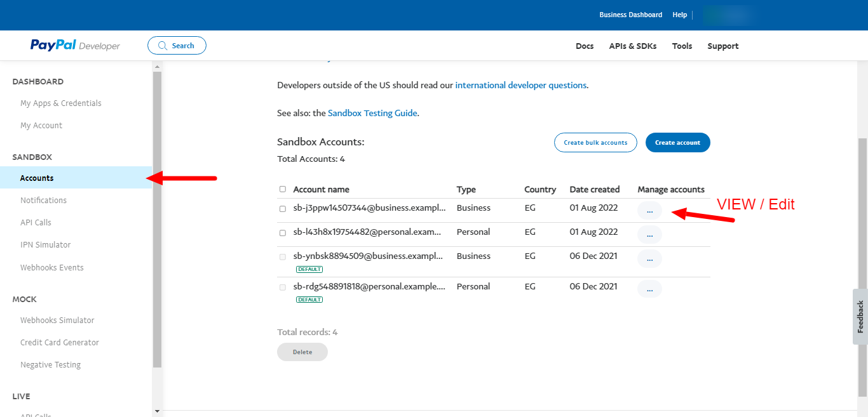The image size is (868, 417).
Task: Open the PayPal Developer logo home
Action: coord(75,46)
